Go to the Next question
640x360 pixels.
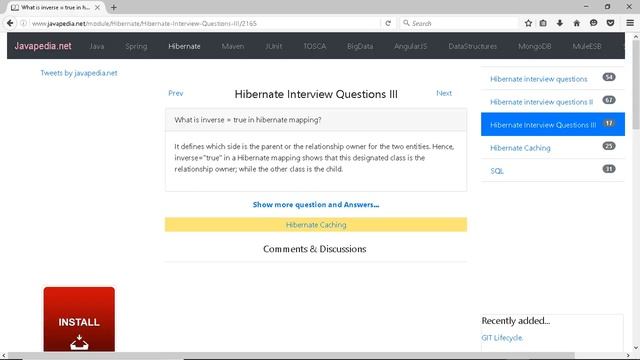pos(444,93)
